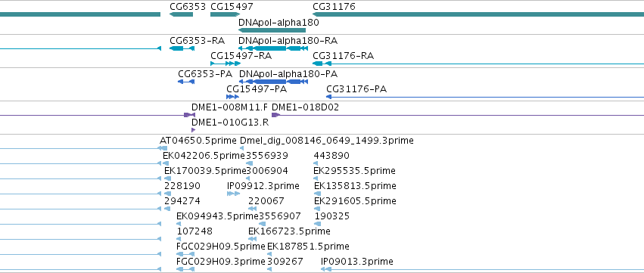The width and height of the screenshot is (644, 273).
Task: Select the CG15497 gene arrow glyph
Action: (x=225, y=14)
